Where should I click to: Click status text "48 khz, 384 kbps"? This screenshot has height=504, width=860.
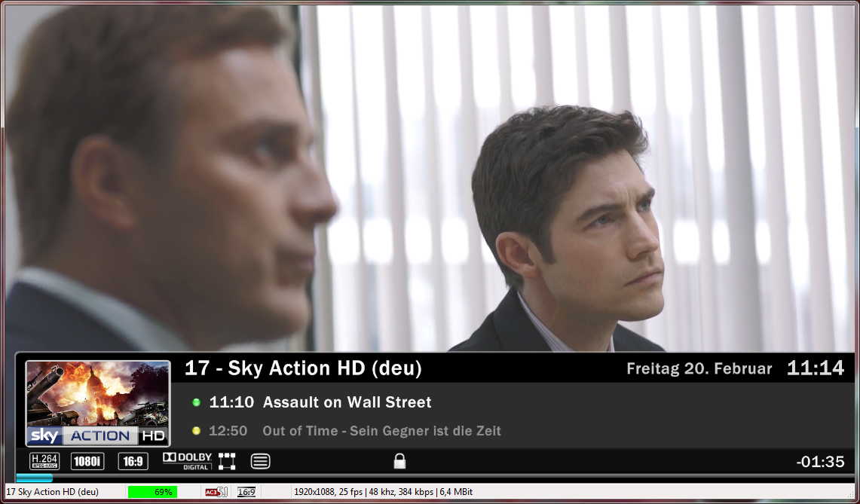(401, 492)
